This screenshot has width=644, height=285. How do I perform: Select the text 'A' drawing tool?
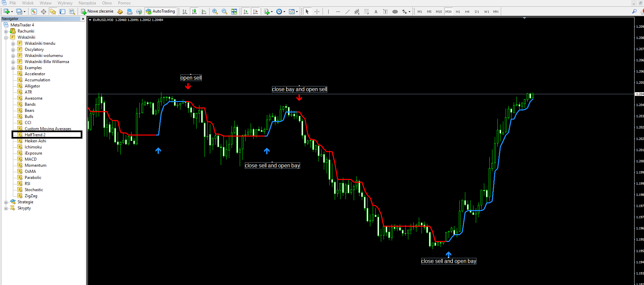pyautogui.click(x=376, y=12)
